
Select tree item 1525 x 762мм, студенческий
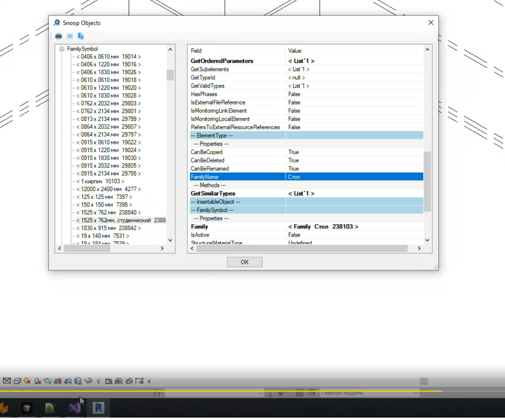[121, 220]
